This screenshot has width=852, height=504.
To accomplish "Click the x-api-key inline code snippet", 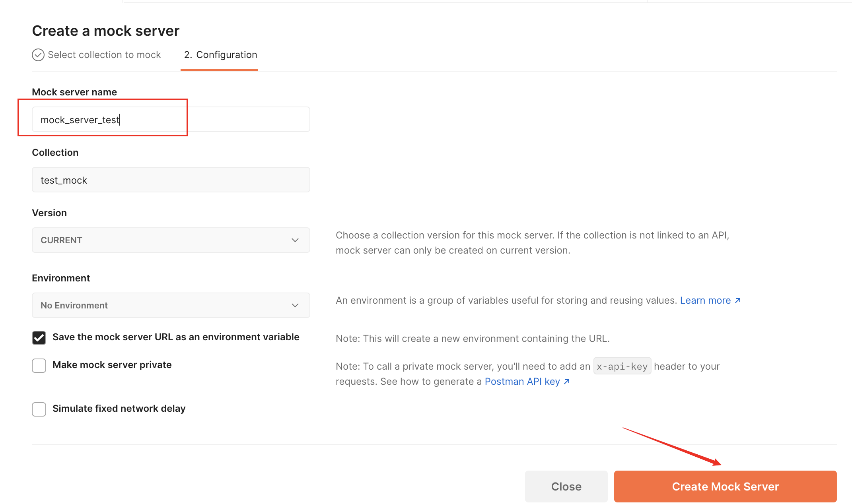I will pyautogui.click(x=622, y=366).
